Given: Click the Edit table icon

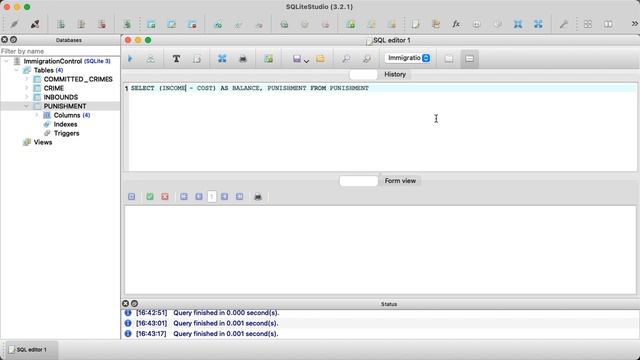Looking at the screenshot, I should (172, 24).
